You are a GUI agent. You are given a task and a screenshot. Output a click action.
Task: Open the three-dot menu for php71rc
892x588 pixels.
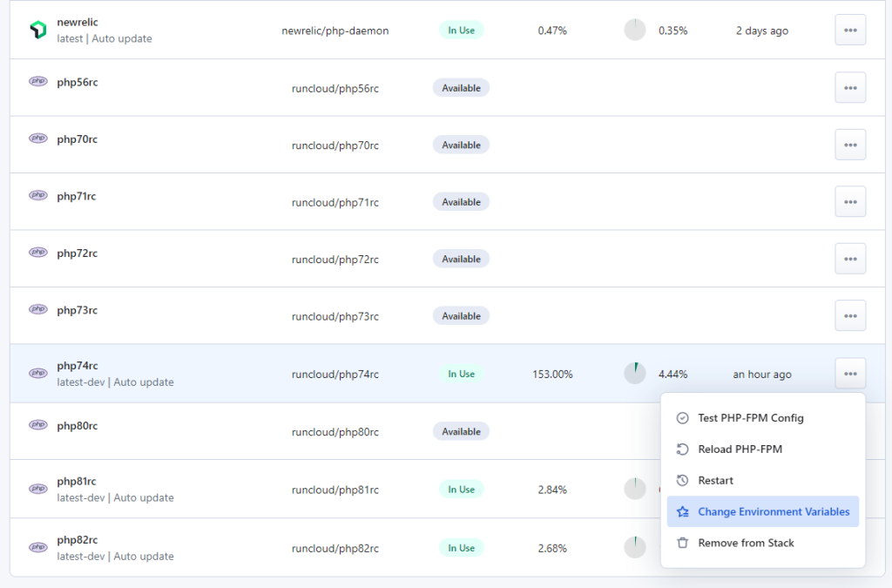point(850,201)
